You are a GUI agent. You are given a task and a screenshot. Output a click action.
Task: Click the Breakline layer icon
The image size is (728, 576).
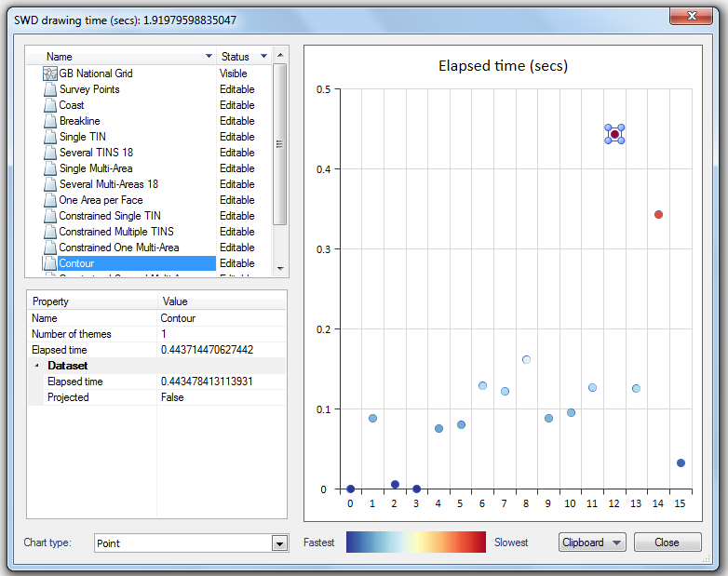point(50,121)
